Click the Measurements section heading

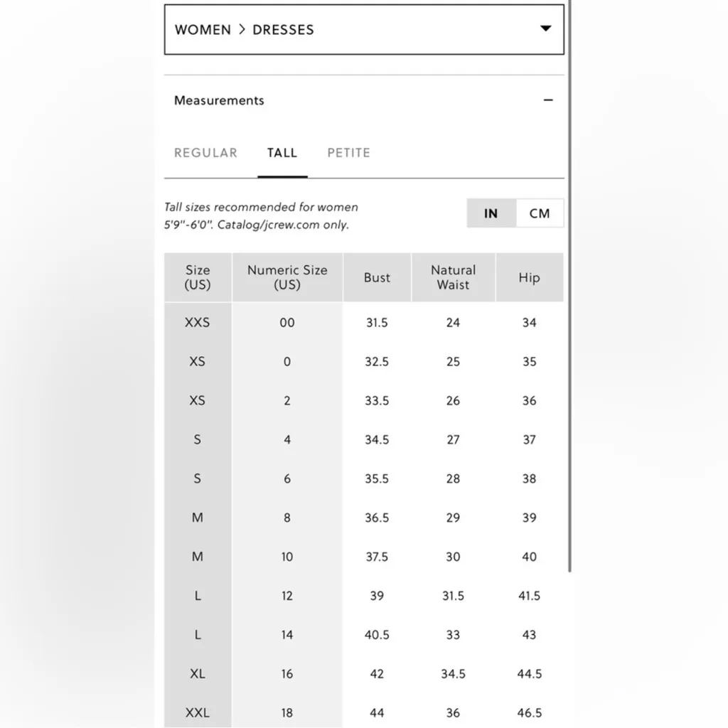tap(219, 100)
